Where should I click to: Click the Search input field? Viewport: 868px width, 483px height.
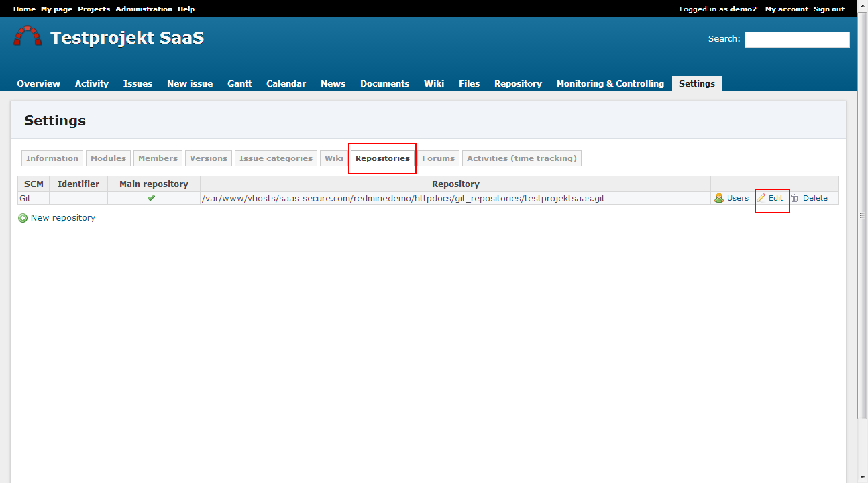click(797, 39)
